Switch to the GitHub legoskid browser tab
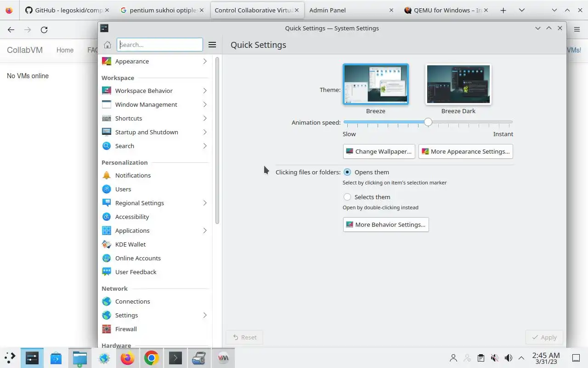The height and width of the screenshot is (368, 588). (68, 10)
